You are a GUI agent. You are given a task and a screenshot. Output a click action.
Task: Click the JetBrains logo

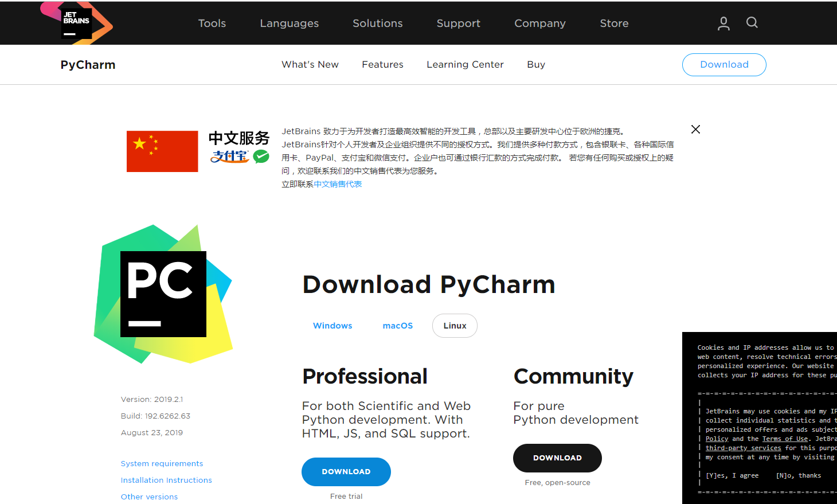76,23
